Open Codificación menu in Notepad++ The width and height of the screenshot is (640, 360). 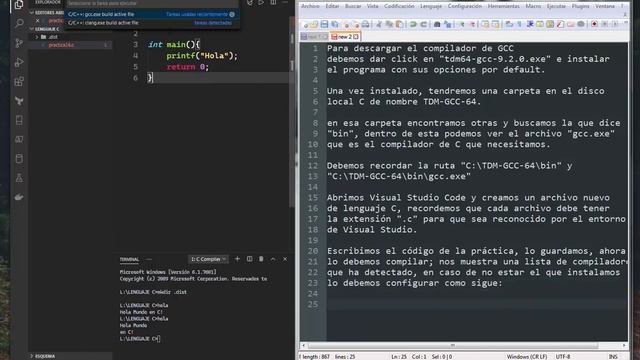pyautogui.click(x=399, y=6)
